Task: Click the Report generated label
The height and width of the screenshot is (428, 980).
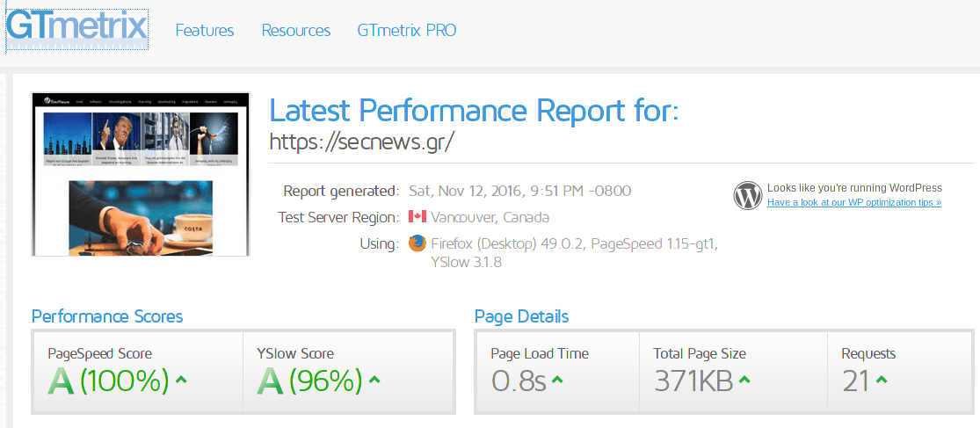Action: [341, 191]
